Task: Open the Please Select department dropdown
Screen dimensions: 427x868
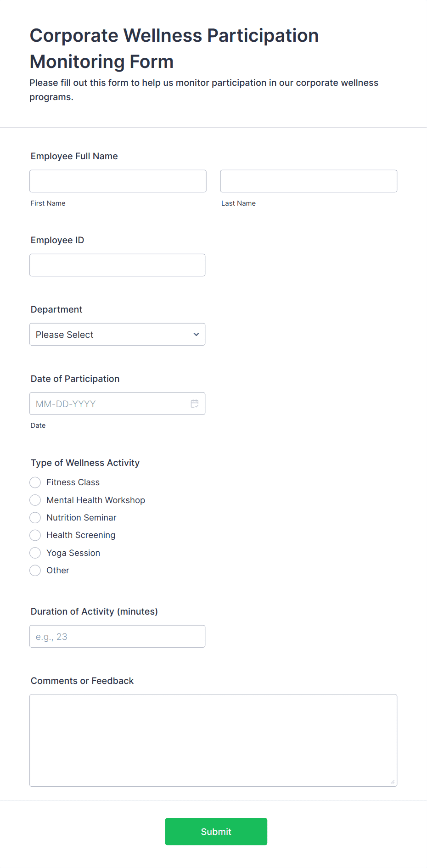Action: tap(117, 334)
